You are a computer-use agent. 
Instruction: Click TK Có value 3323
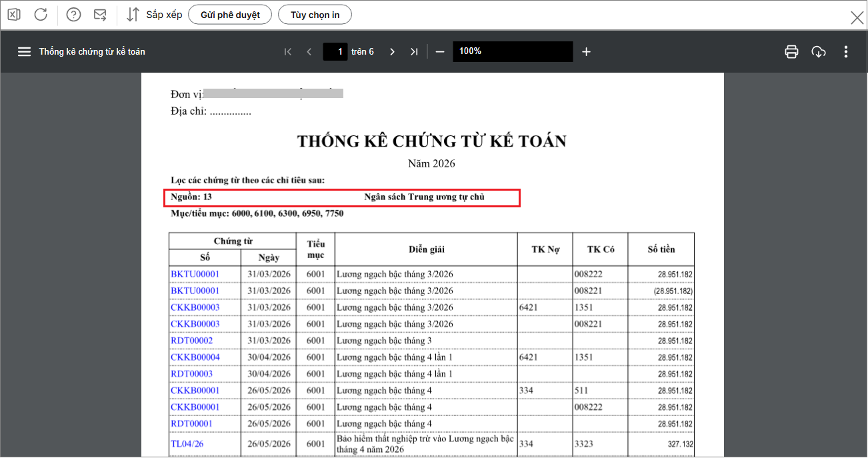[583, 444]
